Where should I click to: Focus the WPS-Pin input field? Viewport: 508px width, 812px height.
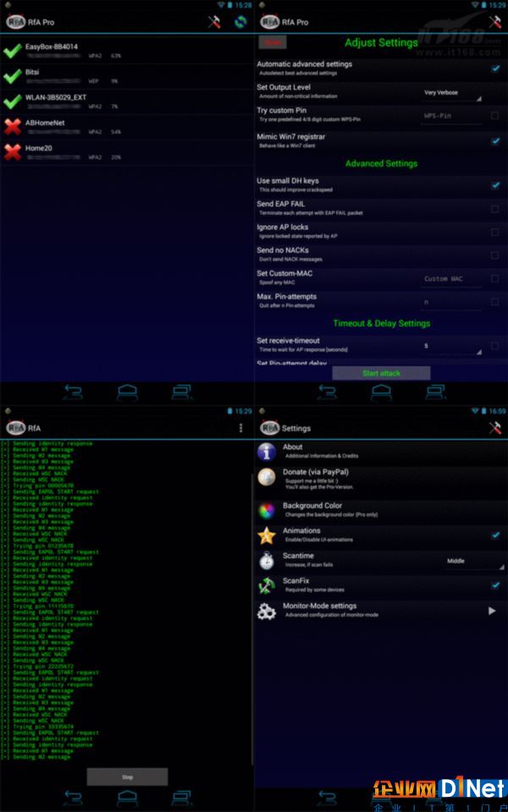pyautogui.click(x=451, y=116)
